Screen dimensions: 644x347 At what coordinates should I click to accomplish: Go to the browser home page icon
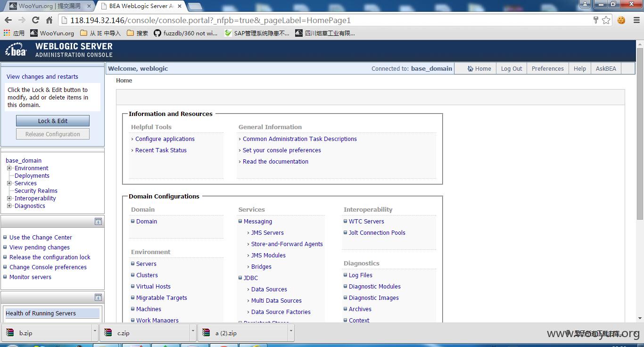click(x=49, y=20)
